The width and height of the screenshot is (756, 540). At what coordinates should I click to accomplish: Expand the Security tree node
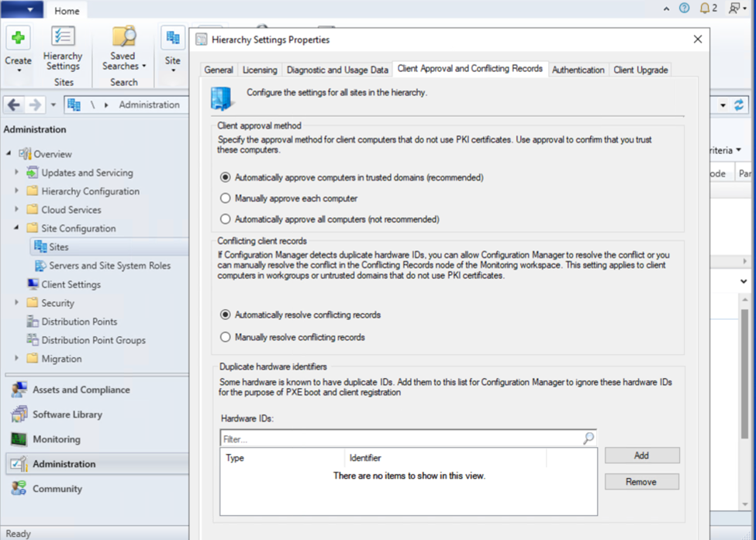[16, 302]
